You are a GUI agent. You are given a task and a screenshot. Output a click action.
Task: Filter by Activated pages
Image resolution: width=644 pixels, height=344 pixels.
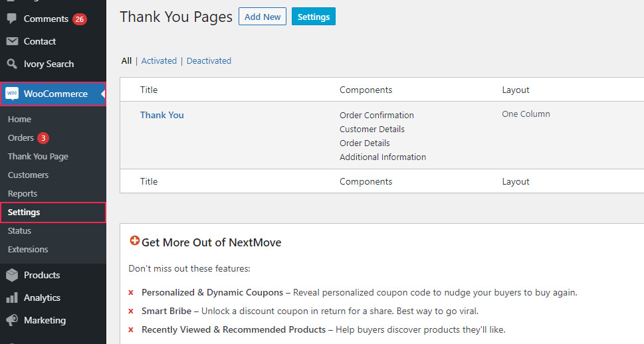click(159, 60)
